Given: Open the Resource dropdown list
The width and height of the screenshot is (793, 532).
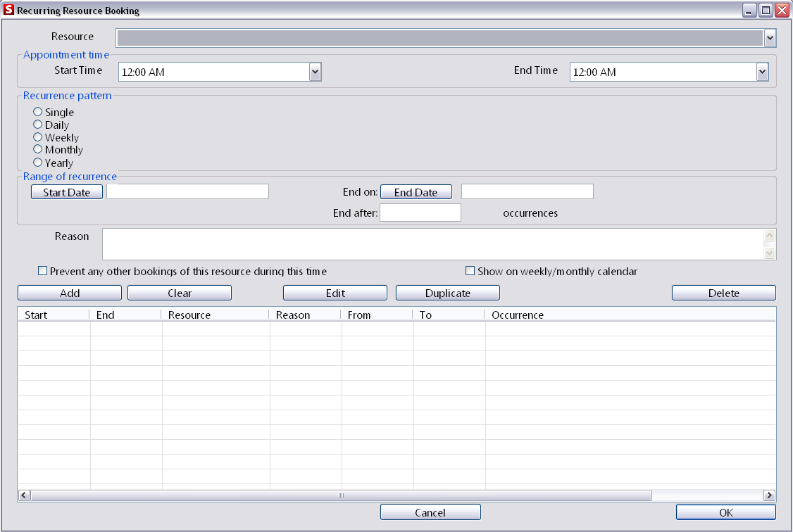Looking at the screenshot, I should (x=769, y=37).
